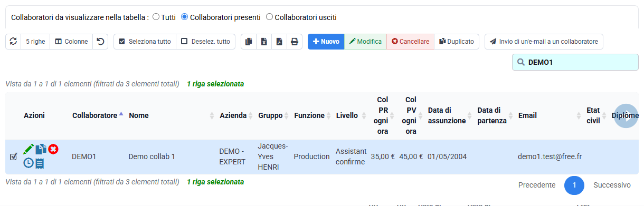644x206 pixels.
Task: Click blue duplicate icon in DEMO1 row
Action: pyautogui.click(x=41, y=150)
